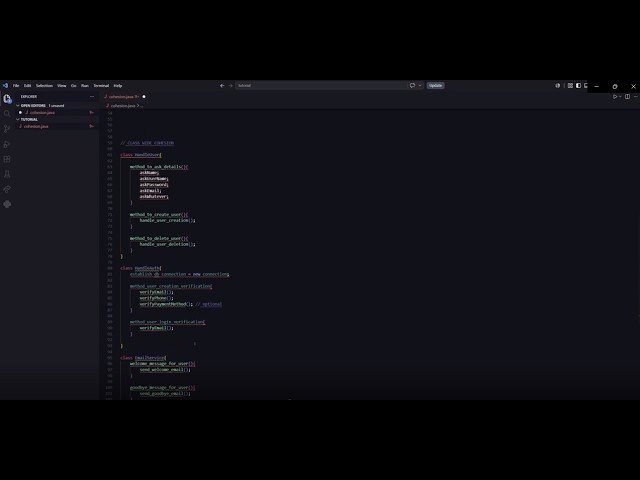Viewport: 640px width, 480px height.
Task: Click the handle_user_deletion() call
Action: pos(167,244)
